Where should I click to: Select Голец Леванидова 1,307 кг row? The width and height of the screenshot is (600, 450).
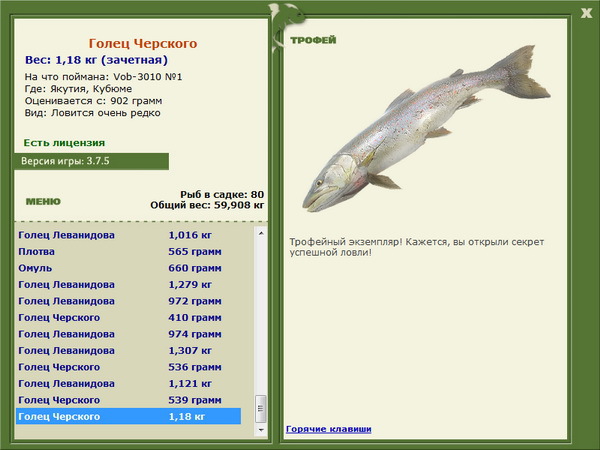(128, 350)
